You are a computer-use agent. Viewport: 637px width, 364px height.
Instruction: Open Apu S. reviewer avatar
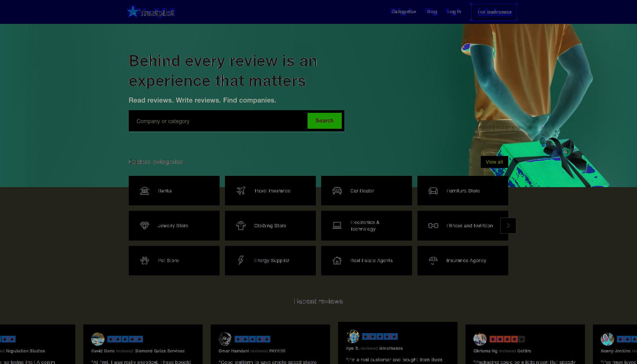[353, 336]
